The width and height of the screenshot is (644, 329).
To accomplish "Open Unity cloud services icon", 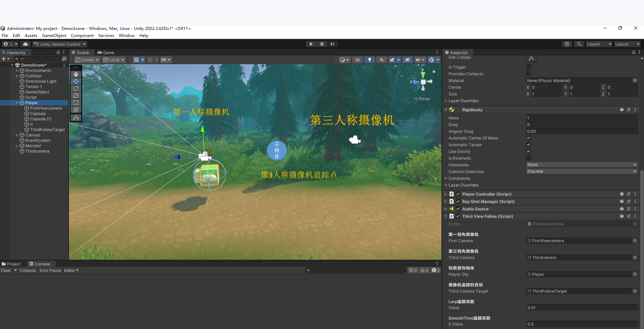I will (x=26, y=44).
